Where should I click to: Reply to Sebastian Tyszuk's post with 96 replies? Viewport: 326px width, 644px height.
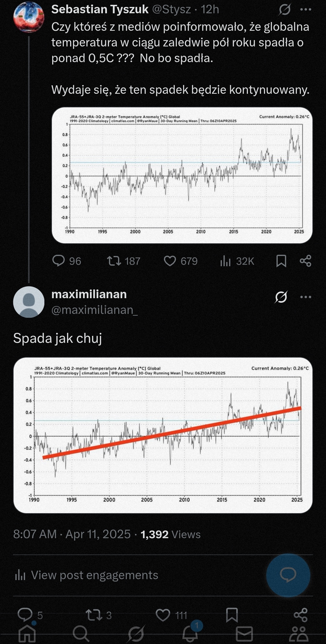pos(59,261)
